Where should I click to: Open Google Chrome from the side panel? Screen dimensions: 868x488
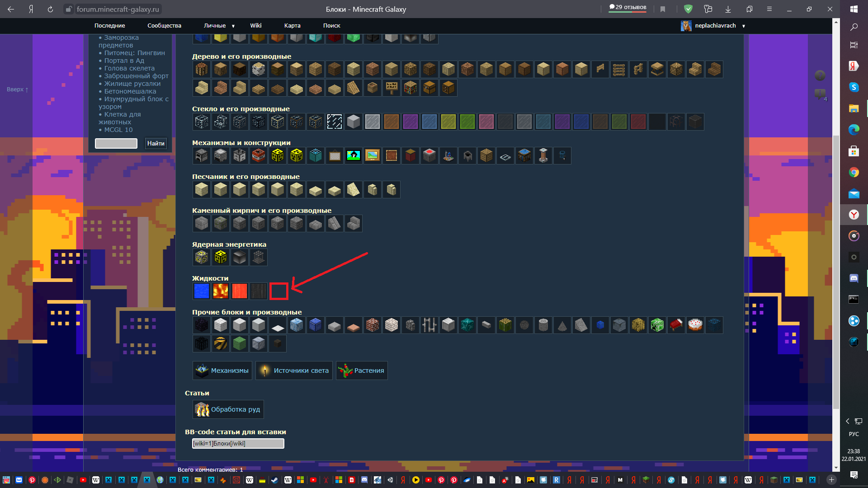[854, 172]
